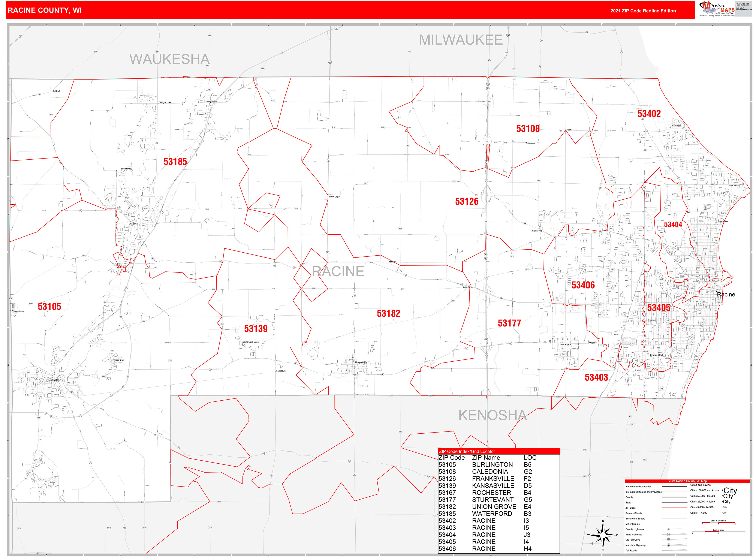
Task: Click the '2021 ZIP Code Redline Edition' text
Action: coord(643,11)
